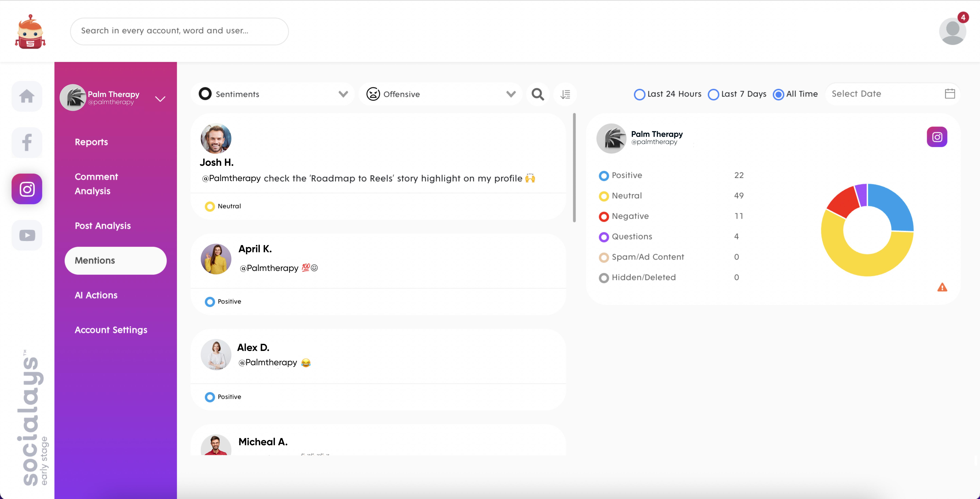Viewport: 980px width, 499px height.
Task: Click April K. profile photo
Action: [216, 259]
